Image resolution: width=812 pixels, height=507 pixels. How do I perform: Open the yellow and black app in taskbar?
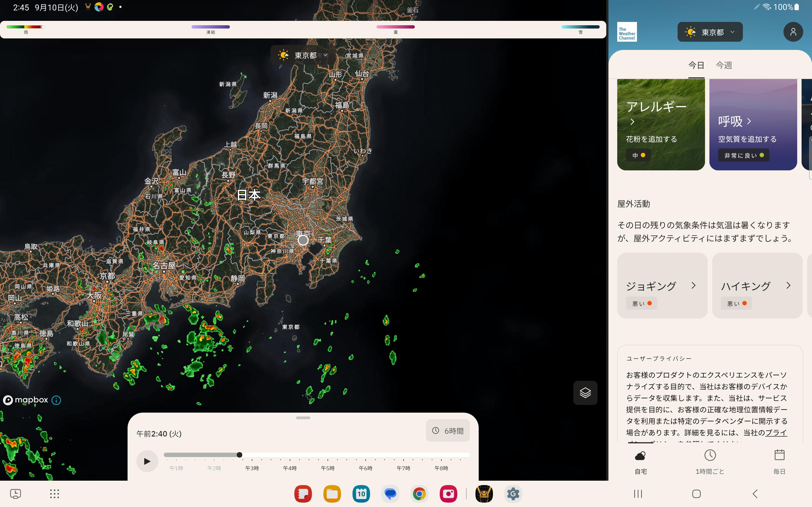click(484, 494)
